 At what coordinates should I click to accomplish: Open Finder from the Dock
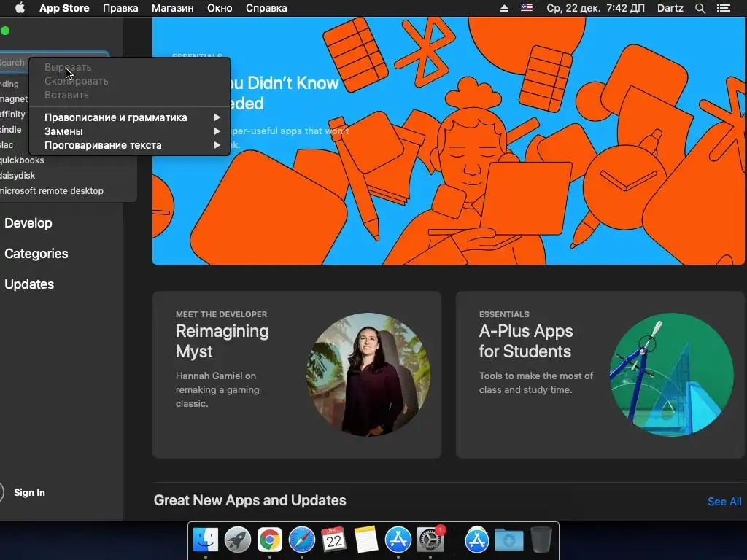206,540
